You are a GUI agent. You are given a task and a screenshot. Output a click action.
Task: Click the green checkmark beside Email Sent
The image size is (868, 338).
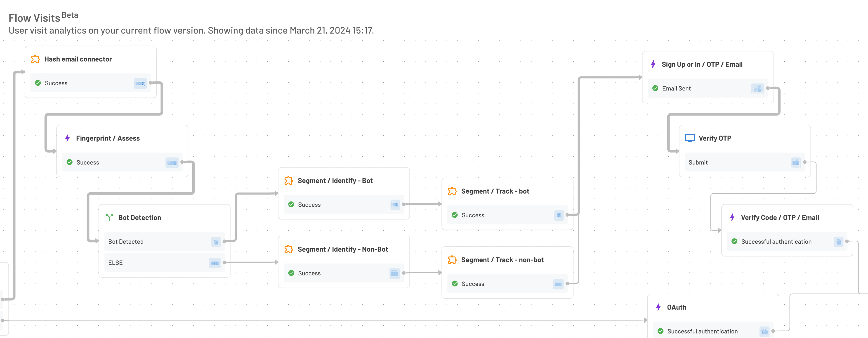point(655,88)
